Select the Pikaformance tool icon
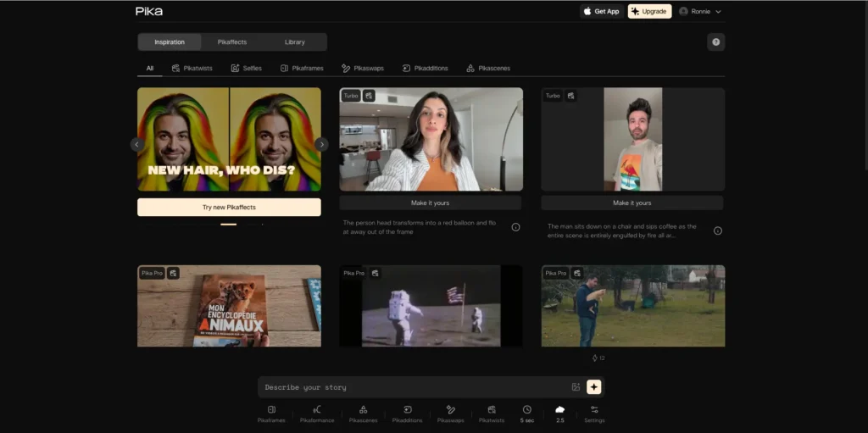The height and width of the screenshot is (433, 868). [x=317, y=413]
